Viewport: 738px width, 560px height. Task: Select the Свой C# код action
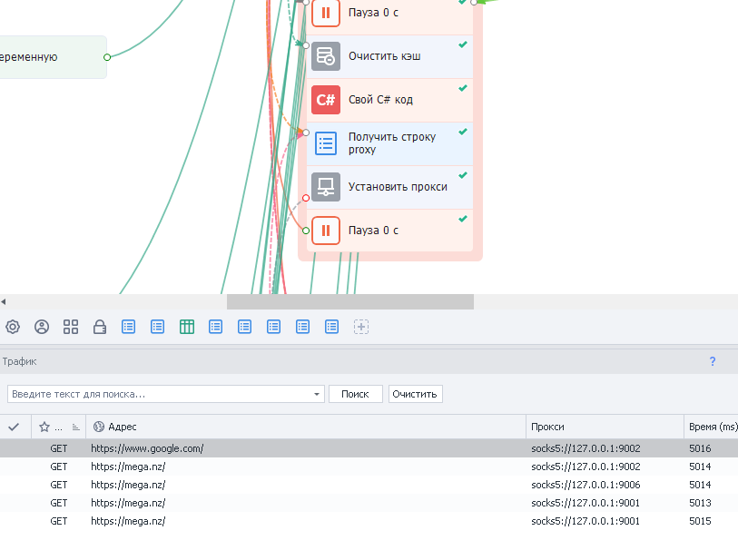coord(389,100)
